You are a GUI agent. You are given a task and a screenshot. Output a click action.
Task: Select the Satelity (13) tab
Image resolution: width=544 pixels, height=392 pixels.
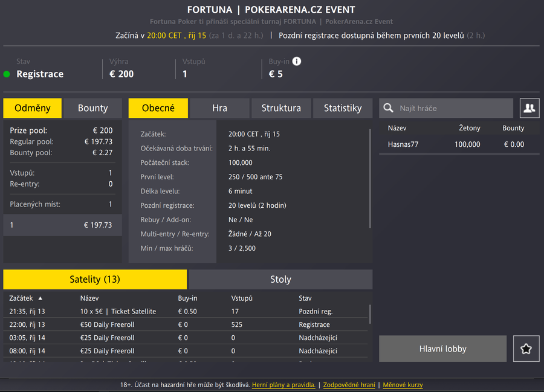tap(95, 279)
